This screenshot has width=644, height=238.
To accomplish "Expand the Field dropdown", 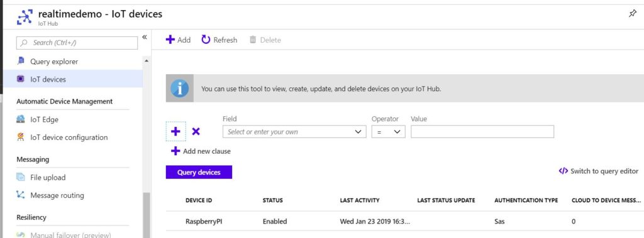I will [294, 132].
